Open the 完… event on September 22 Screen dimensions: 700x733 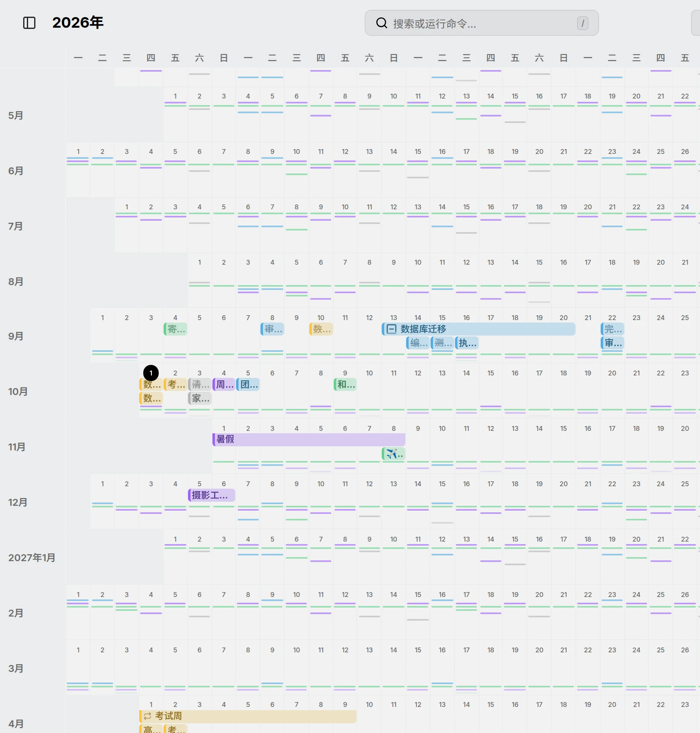612,329
